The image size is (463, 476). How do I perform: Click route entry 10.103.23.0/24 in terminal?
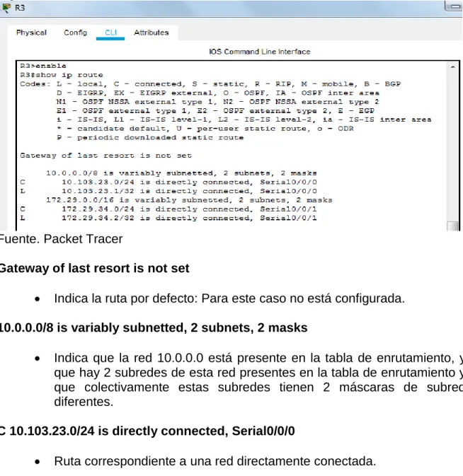coord(168,182)
